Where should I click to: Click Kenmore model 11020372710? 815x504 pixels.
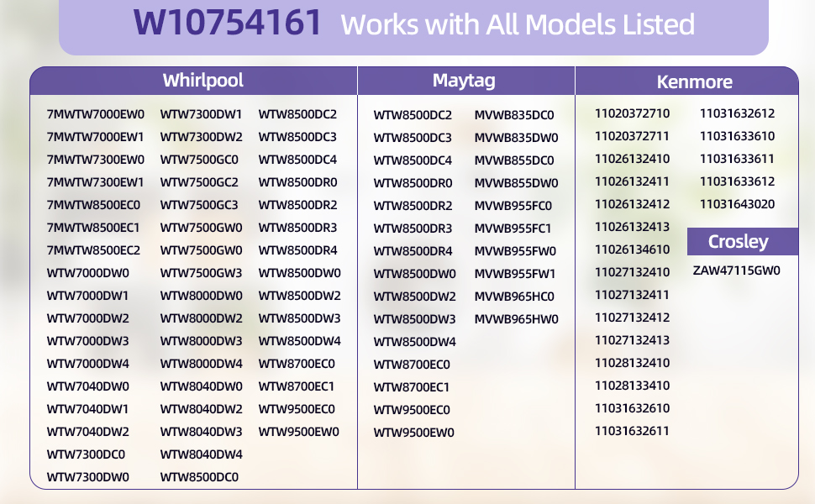632,113
